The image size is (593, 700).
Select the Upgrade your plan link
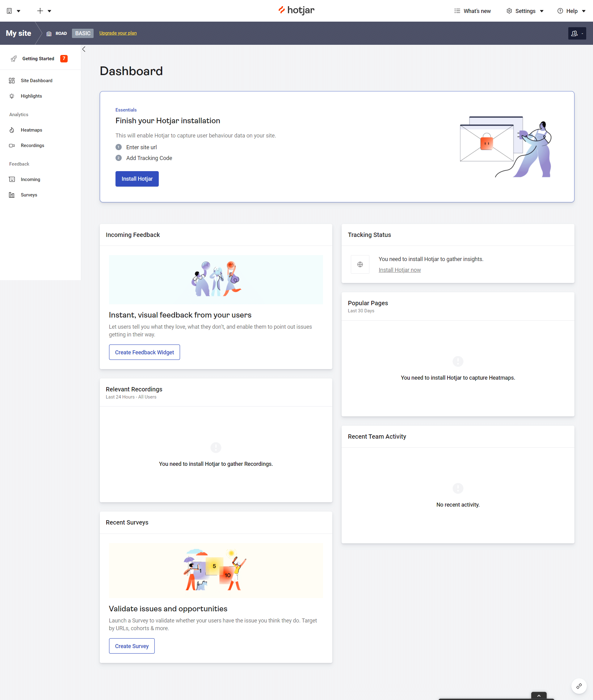point(118,33)
